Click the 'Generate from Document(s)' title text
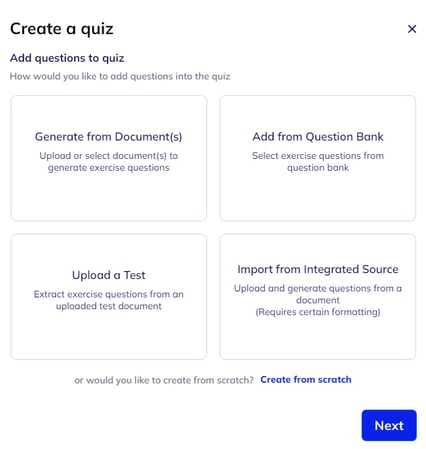The height and width of the screenshot is (449, 426). [109, 137]
